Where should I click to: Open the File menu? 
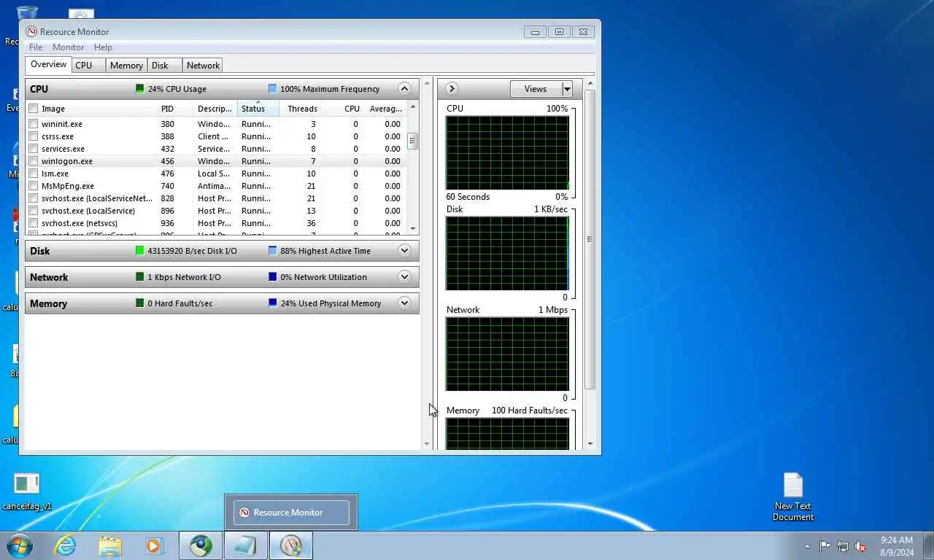(35, 47)
